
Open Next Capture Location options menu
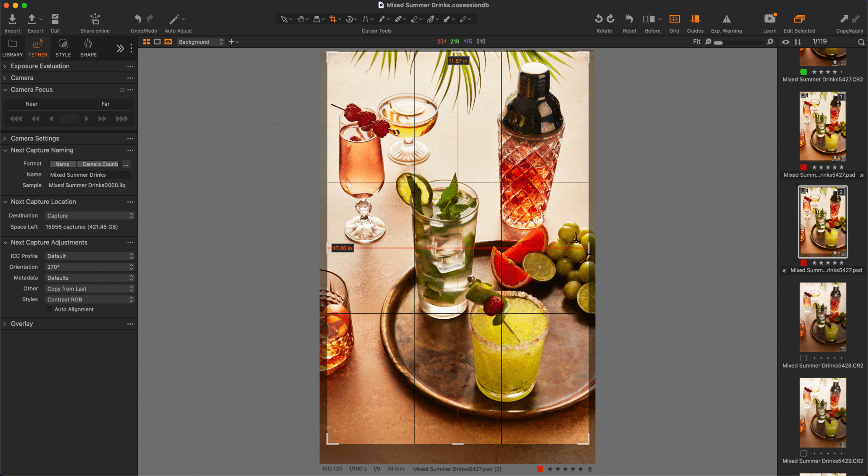click(x=130, y=202)
